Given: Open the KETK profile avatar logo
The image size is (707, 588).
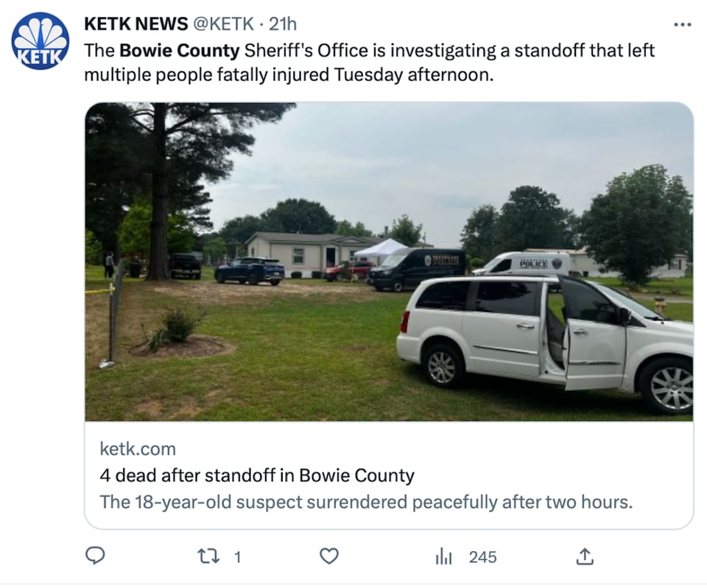Looking at the screenshot, I should tap(40, 41).
